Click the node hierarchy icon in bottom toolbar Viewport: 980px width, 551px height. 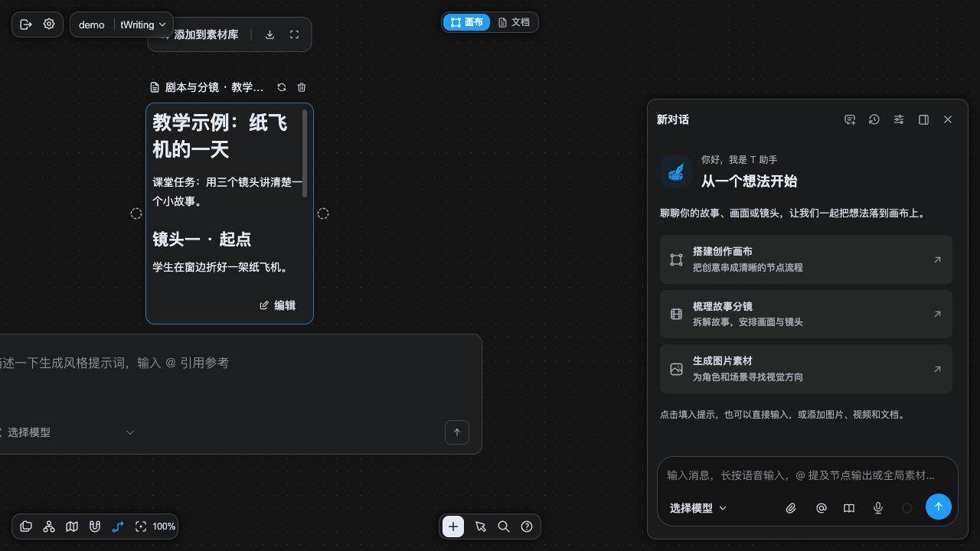pos(49,527)
